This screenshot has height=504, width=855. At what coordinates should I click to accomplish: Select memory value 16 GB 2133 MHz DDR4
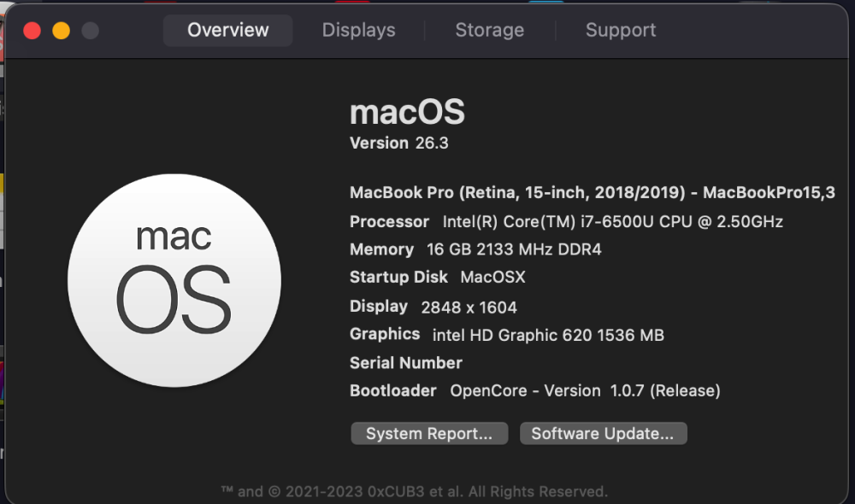point(514,249)
